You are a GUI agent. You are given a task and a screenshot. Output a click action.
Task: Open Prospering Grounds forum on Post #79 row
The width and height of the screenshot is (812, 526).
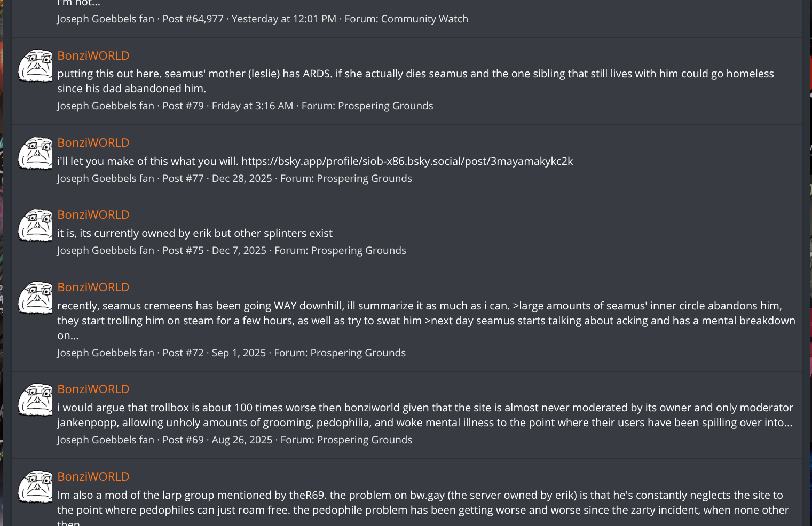click(x=385, y=106)
